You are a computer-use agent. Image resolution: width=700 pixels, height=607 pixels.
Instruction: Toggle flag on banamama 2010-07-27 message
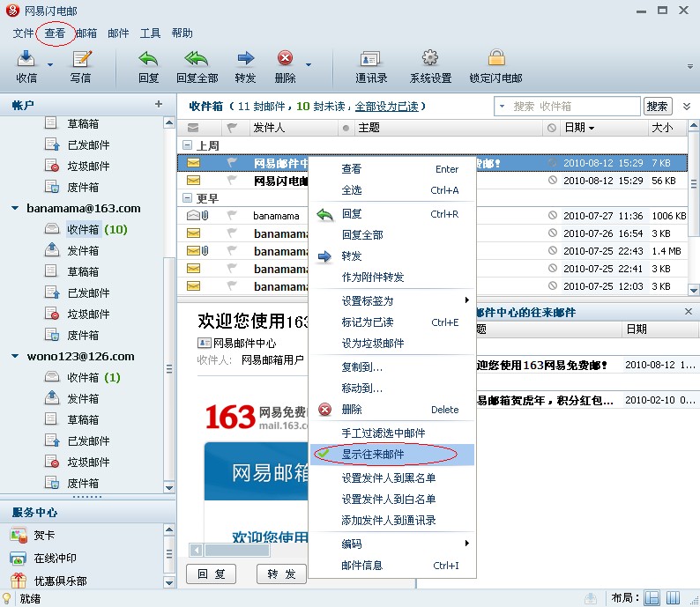coord(231,216)
